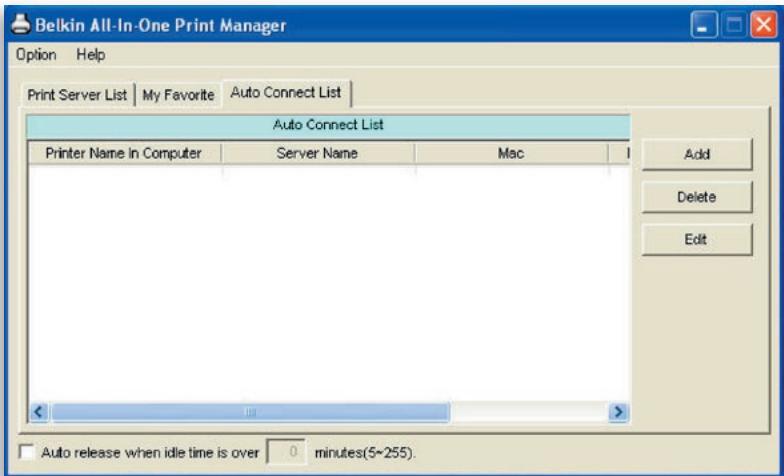Image resolution: width=784 pixels, height=476 pixels.
Task: Click the Edit button
Action: (x=696, y=240)
